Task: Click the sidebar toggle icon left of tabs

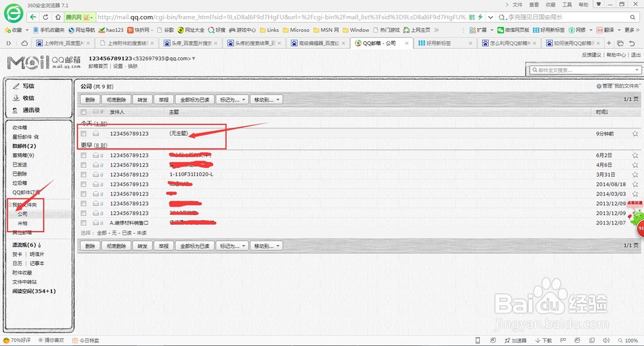Action: 8,43
